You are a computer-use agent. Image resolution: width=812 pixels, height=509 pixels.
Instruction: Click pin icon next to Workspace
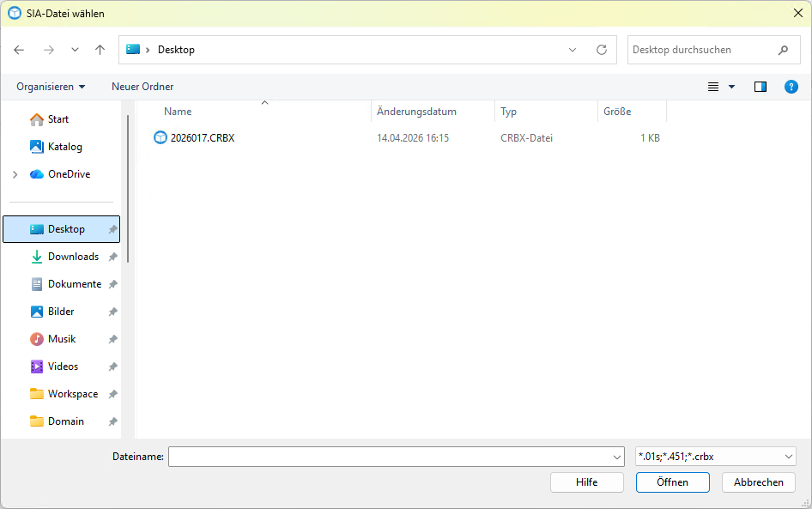coord(113,394)
